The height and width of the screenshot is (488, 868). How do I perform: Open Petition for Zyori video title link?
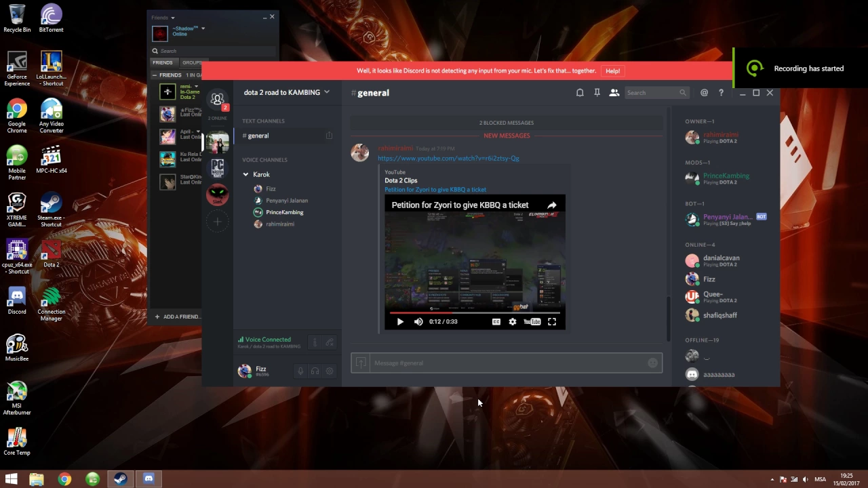click(435, 190)
